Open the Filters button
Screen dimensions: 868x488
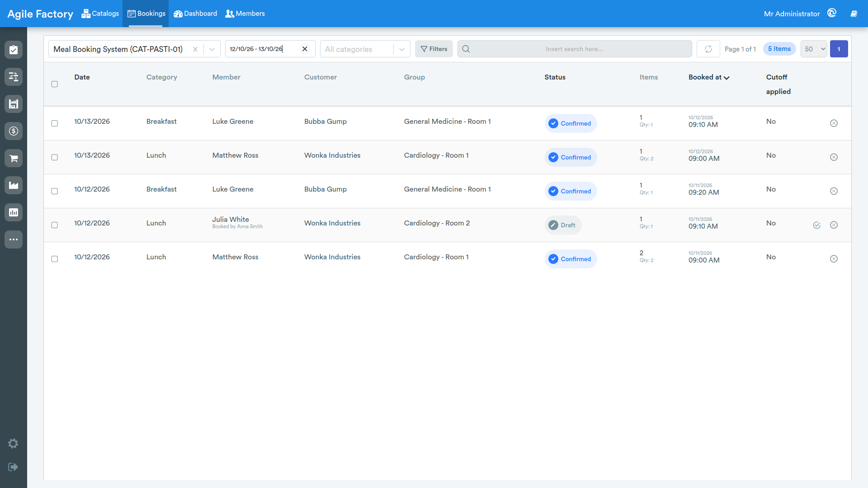point(434,49)
